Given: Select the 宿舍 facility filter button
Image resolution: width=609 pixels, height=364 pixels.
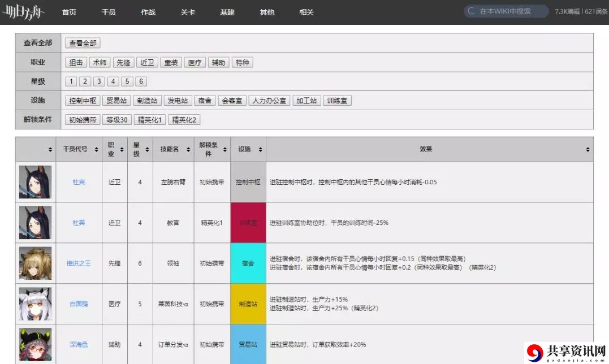Looking at the screenshot, I should 205,101.
